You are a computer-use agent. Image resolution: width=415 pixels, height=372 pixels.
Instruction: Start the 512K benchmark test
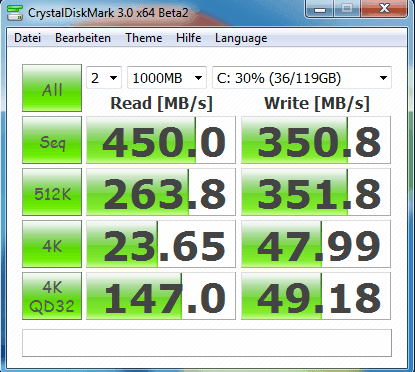point(52,192)
